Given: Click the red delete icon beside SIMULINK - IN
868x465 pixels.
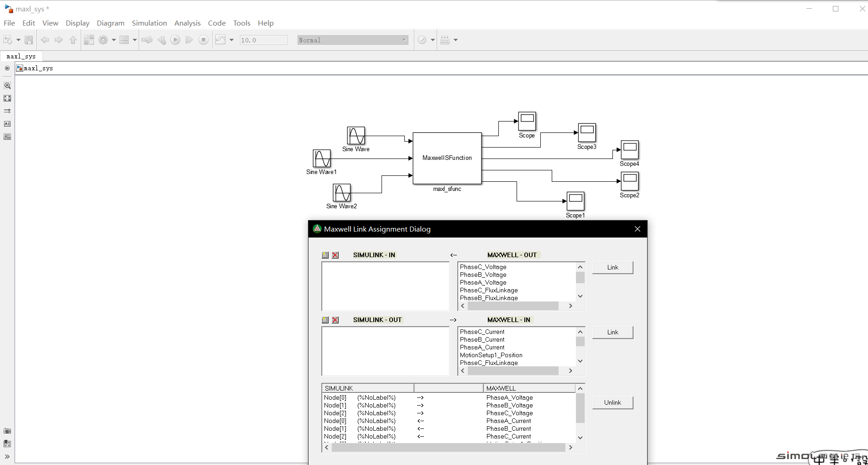Looking at the screenshot, I should click(335, 255).
